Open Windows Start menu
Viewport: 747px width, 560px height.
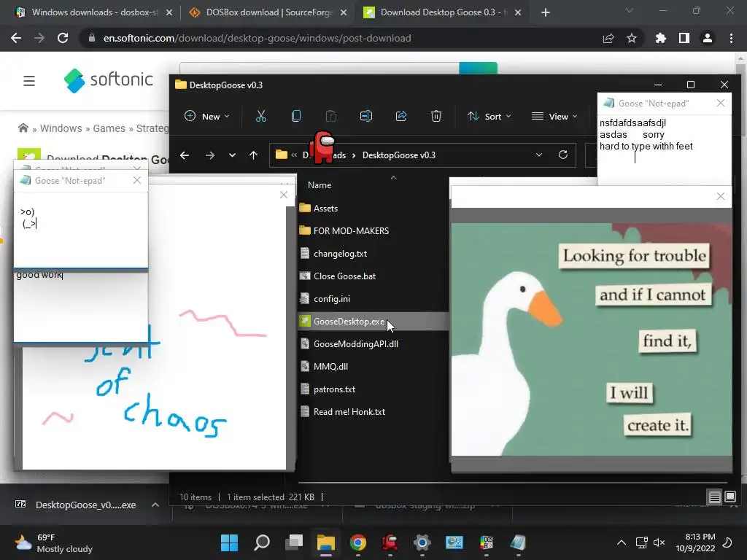click(x=229, y=542)
